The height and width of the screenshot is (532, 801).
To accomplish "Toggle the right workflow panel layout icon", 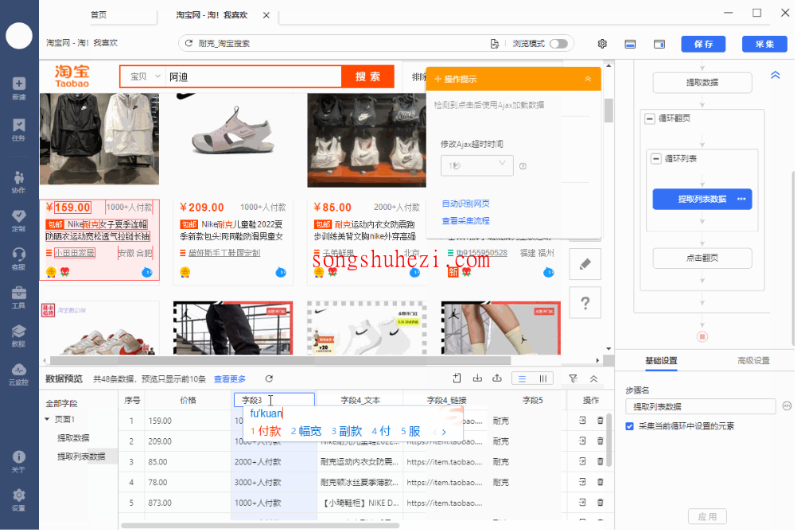I will 659,44.
